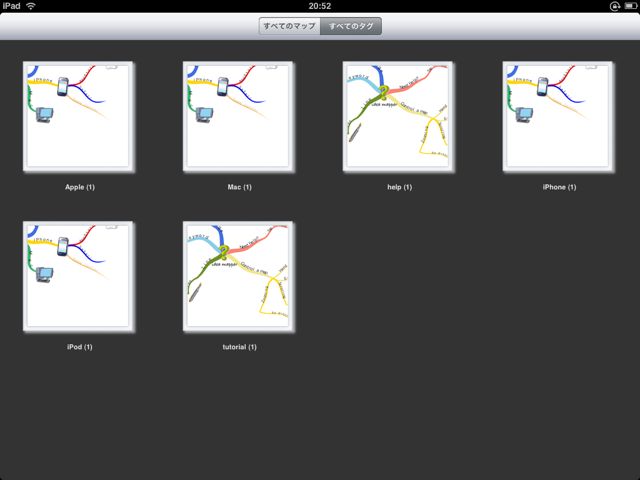The image size is (640, 480).
Task: Tap the iPad label in status bar
Action: tap(11, 6)
